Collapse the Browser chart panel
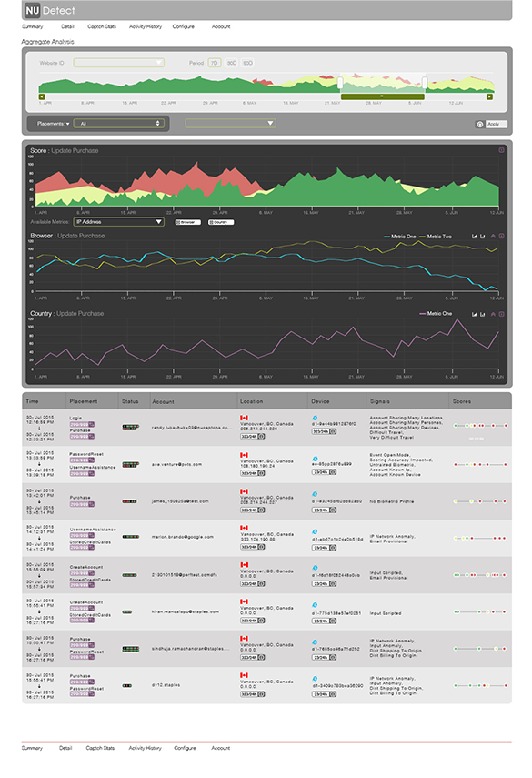The width and height of the screenshot is (532, 778). coord(493,237)
